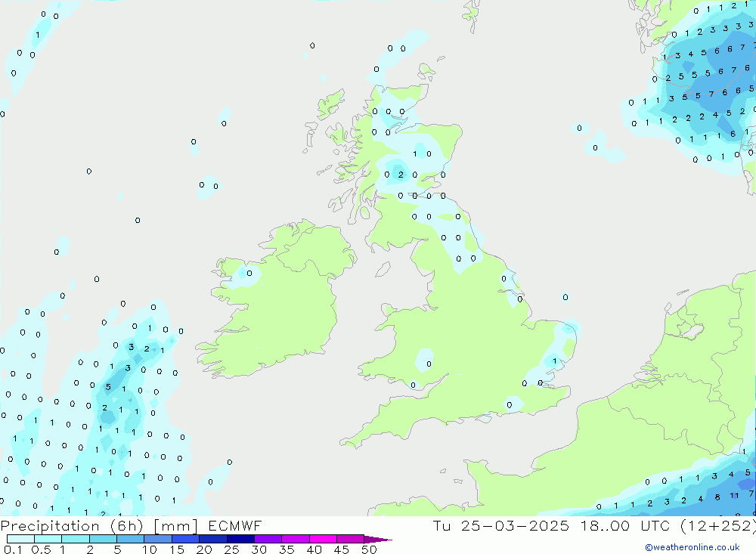
Task: Click the legend label 0.5
Action: click(x=41, y=549)
